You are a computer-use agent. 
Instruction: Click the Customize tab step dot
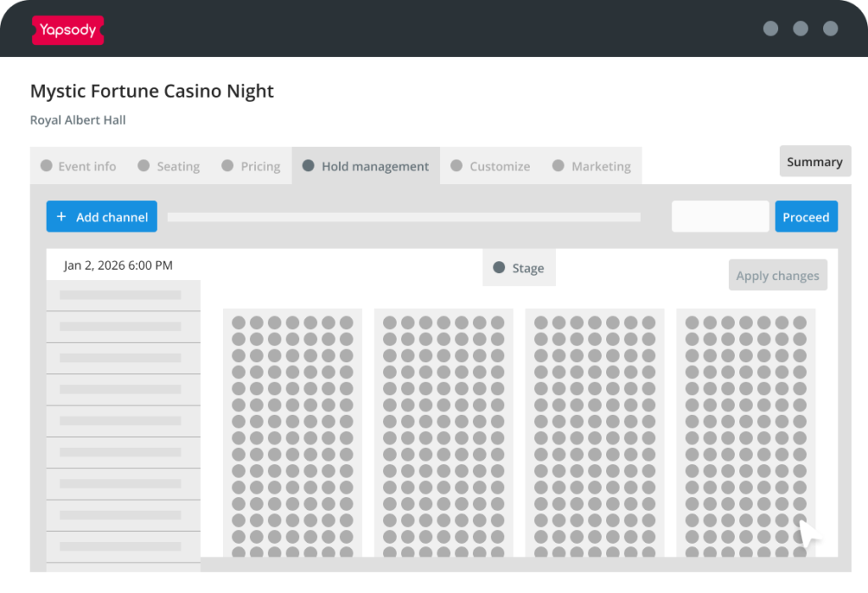point(457,166)
